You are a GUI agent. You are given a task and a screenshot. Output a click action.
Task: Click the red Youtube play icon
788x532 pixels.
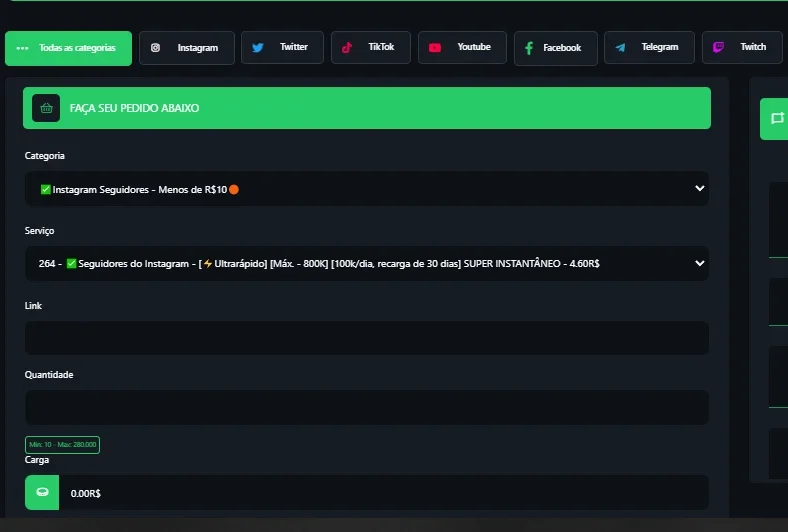pyautogui.click(x=435, y=48)
